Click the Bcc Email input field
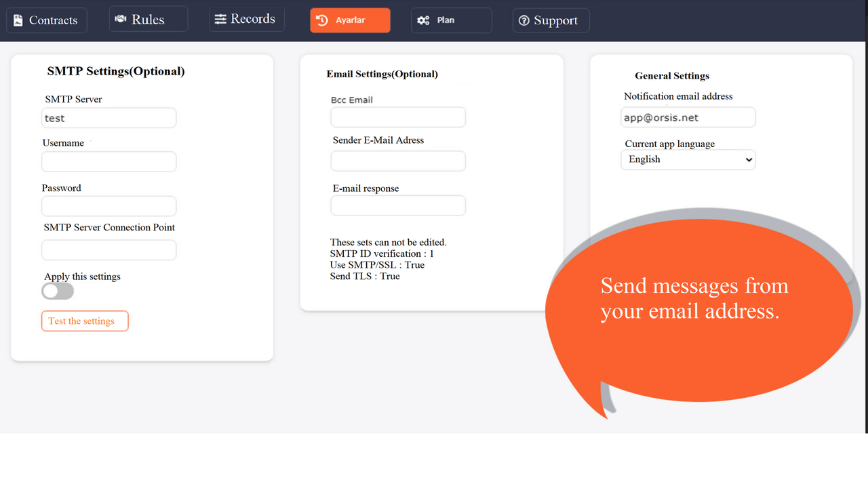Viewport: 868px width, 488px height. (397, 117)
